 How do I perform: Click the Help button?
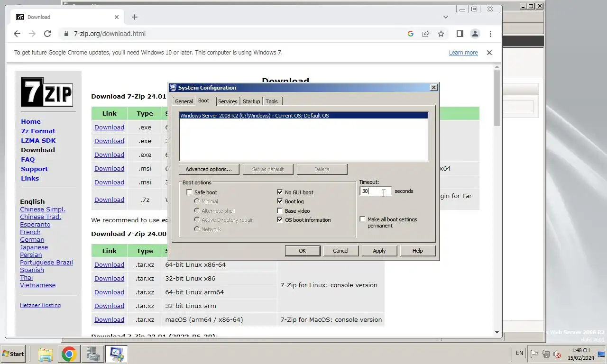click(x=417, y=251)
